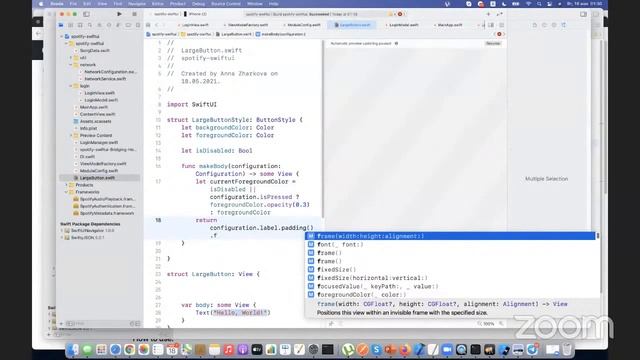Switch to the MainApp.swift tab
The height and width of the screenshot is (360, 640).
coord(449,25)
